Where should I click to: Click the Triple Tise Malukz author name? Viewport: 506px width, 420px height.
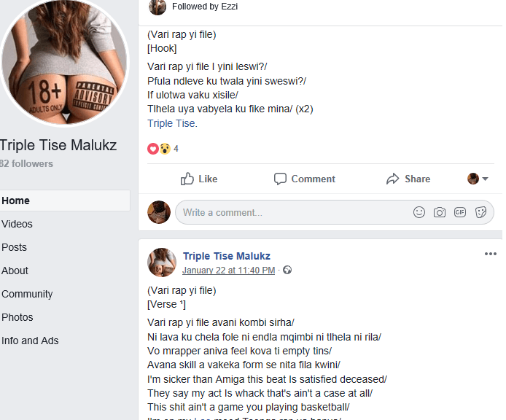click(227, 256)
